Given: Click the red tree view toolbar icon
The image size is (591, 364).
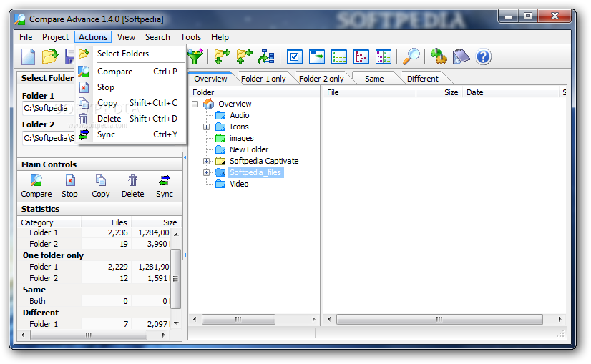Looking at the screenshot, I should [x=361, y=56].
